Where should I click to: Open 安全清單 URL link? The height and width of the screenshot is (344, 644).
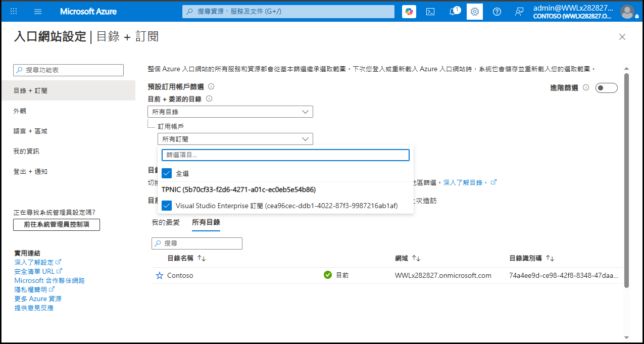point(38,271)
